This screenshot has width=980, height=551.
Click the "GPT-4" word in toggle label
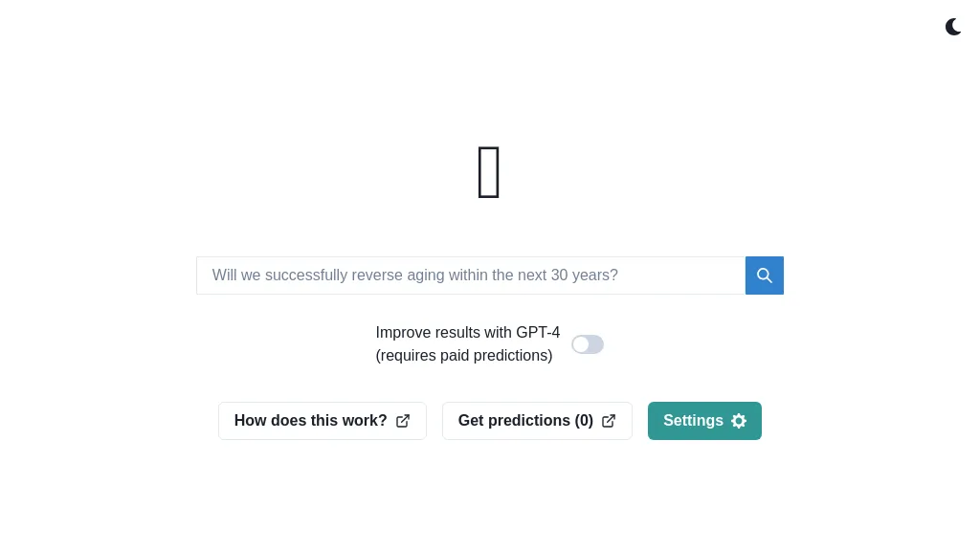(x=538, y=333)
